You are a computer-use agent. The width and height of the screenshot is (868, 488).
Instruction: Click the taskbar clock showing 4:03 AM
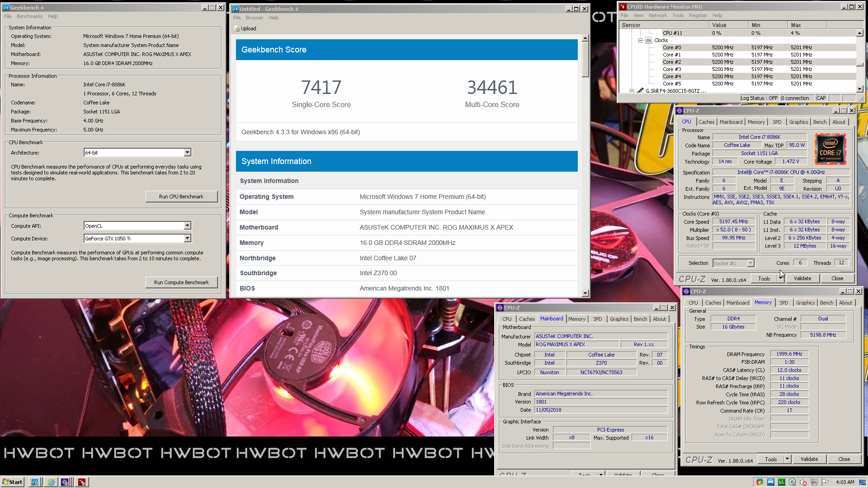[x=845, y=482]
